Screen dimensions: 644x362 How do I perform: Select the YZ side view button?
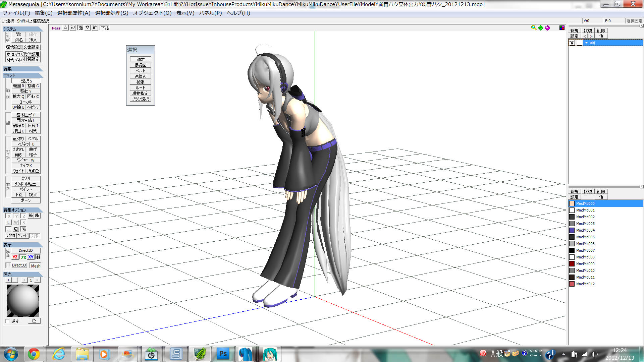point(15,257)
